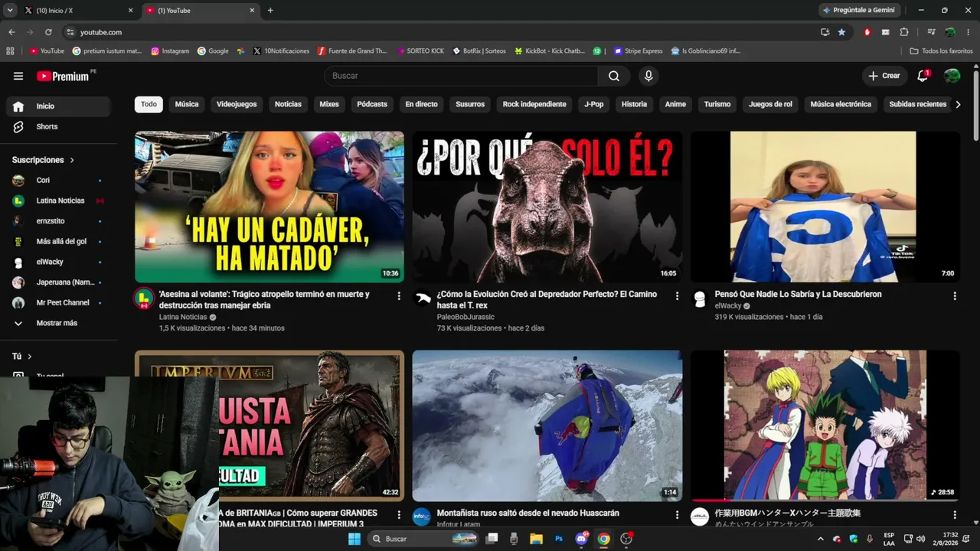Screen dimensions: 980x551
Task: Switch to the 'Inicio / X' browser tab
Action: pyautogui.click(x=79, y=11)
